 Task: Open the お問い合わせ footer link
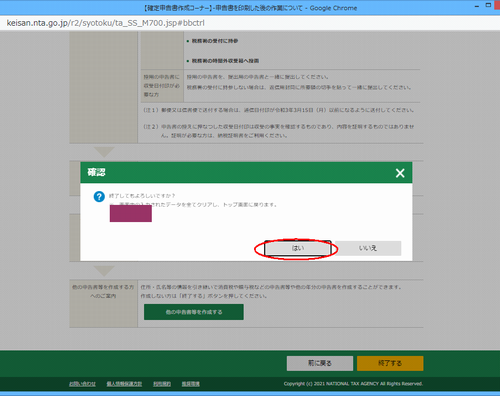pos(82,384)
